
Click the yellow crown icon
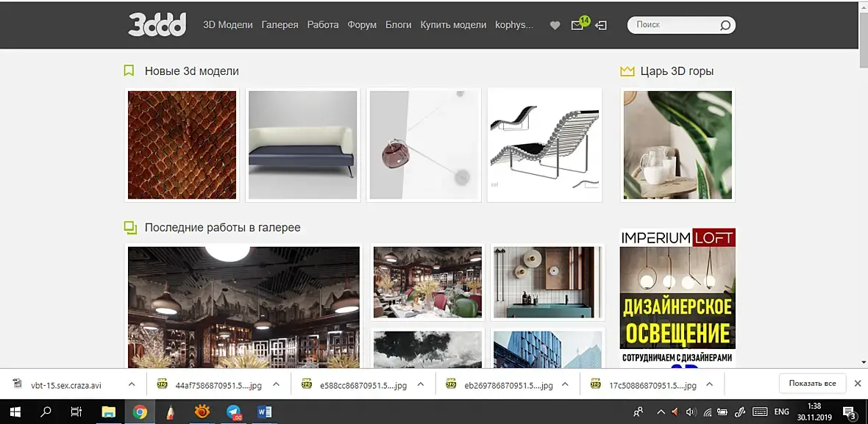tap(627, 71)
